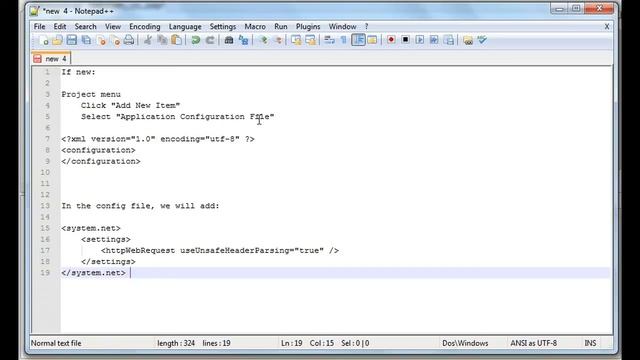Click the Close document toolbar icon
This screenshot has width=640, height=360.
point(101,40)
